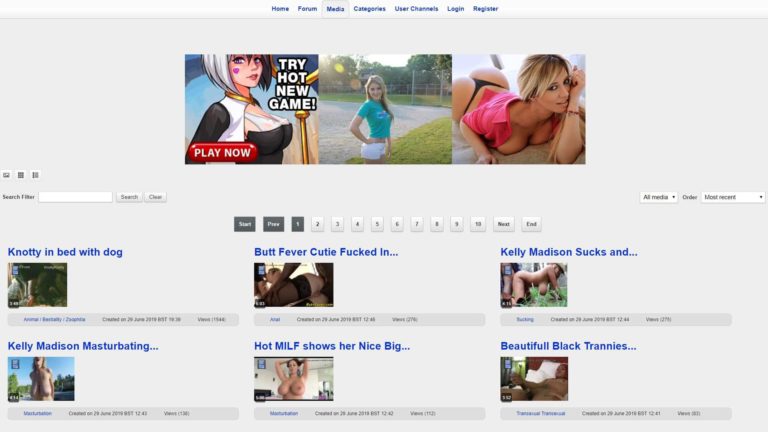Viewport: 768px width, 432px height.
Task: Go to page 10 in pagination
Action: (478, 224)
